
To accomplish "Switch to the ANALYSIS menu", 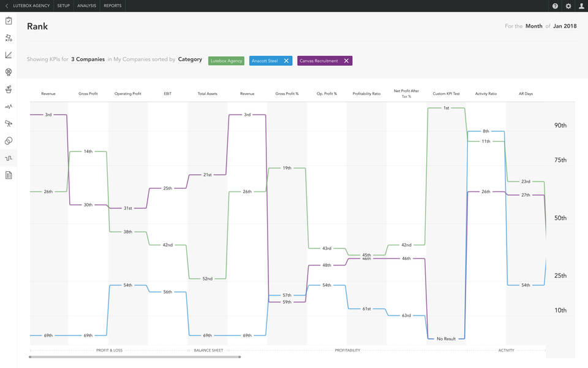I will [86, 6].
